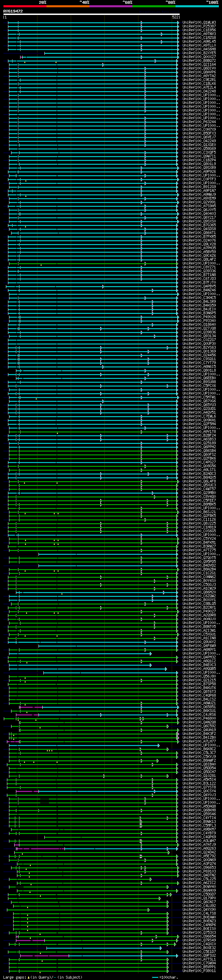Click the UniRef100_Q5XUC3 label
Screen dimensions: 222x980
(x=199, y=485)
